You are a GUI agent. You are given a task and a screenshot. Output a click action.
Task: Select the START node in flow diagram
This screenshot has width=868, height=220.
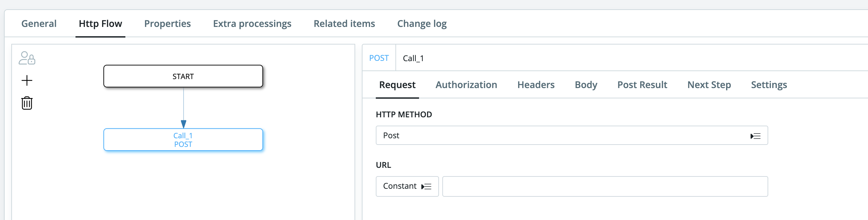point(183,76)
